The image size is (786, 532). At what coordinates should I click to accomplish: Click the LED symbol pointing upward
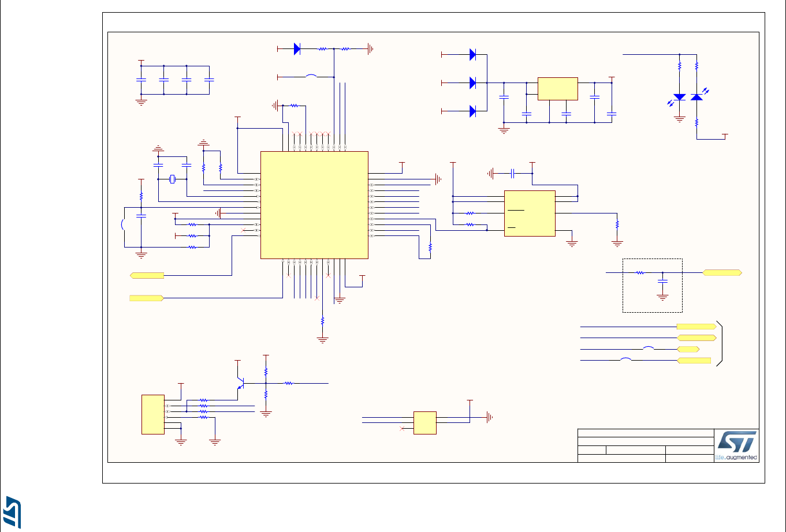click(697, 97)
